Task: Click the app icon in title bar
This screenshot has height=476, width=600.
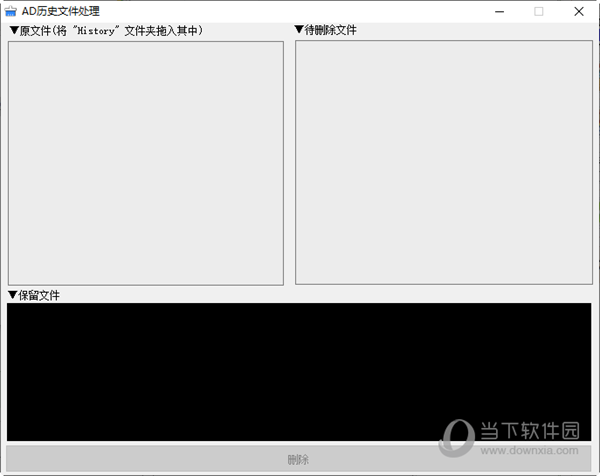Action: (11, 11)
